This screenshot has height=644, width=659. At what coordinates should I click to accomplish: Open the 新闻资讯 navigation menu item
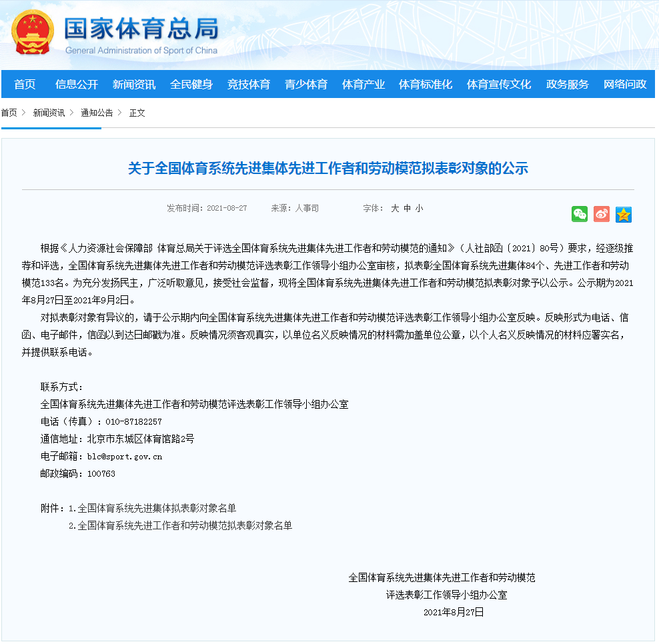[134, 84]
